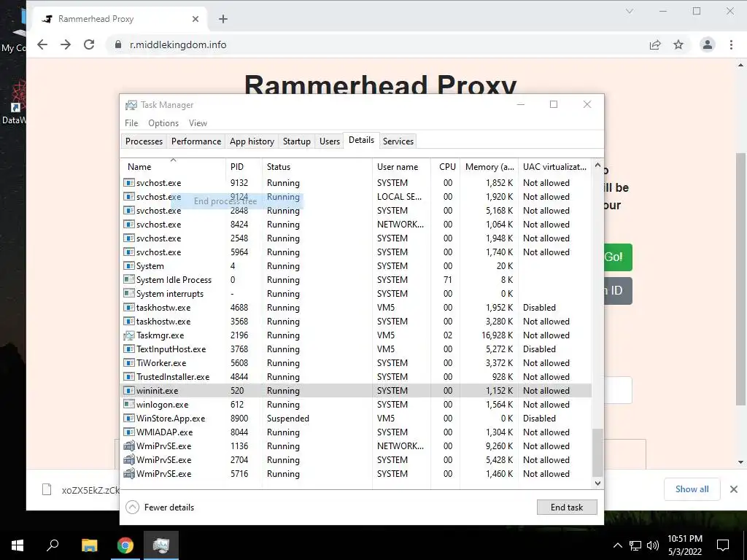
Task: Click the End task button
Action: point(567,507)
